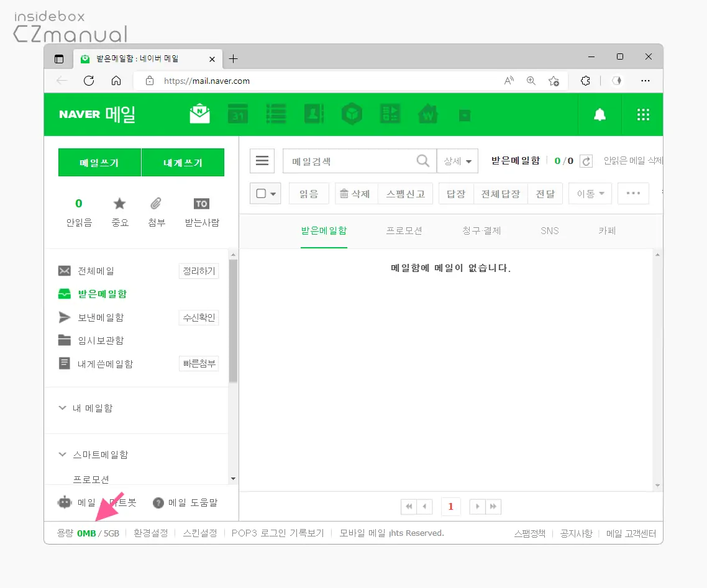Screen dimensions: 707x588
Task: Collapse the 스마트메일함 section
Action: pos(62,454)
